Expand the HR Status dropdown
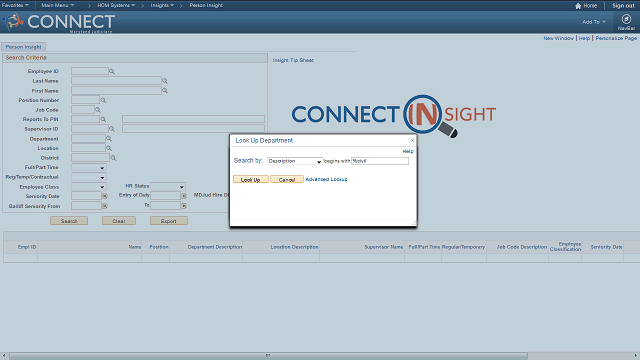This screenshot has height=360, width=640. click(x=168, y=187)
